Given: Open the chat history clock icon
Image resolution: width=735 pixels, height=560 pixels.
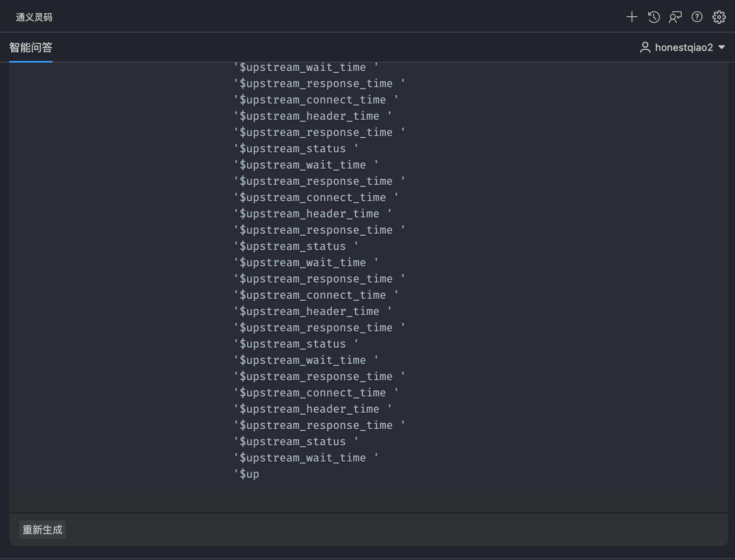Looking at the screenshot, I should (654, 17).
